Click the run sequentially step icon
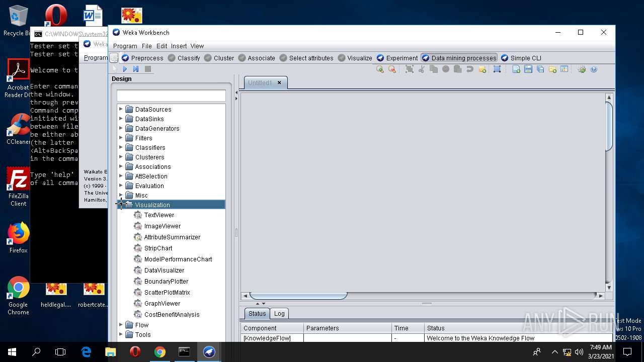Image resolution: width=644 pixels, height=362 pixels. [136, 69]
